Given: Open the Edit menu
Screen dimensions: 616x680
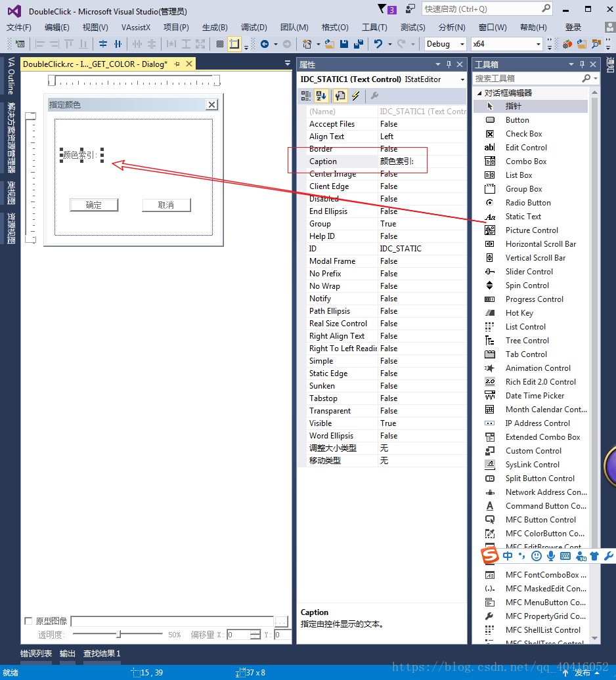Looking at the screenshot, I should coord(57,28).
